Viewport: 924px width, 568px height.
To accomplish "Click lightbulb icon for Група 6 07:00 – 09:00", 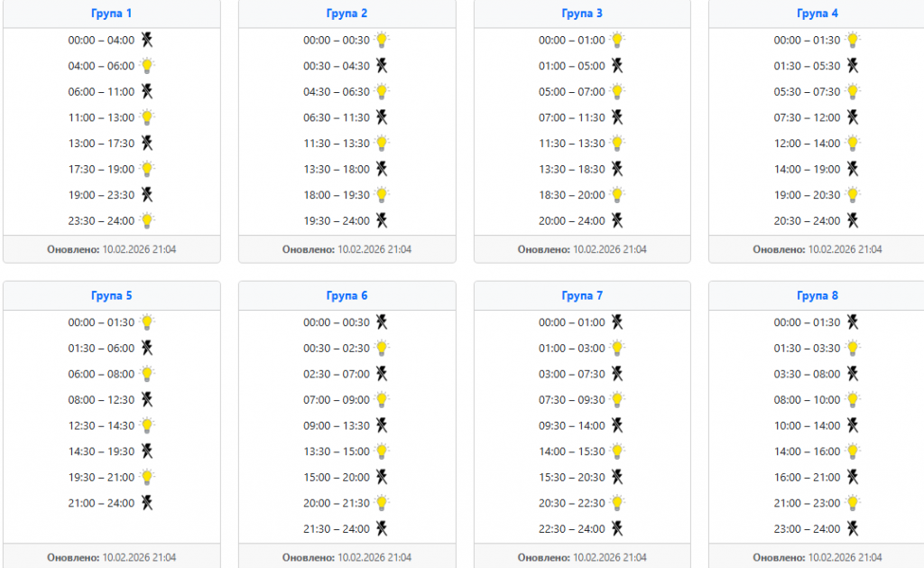I will [x=383, y=399].
